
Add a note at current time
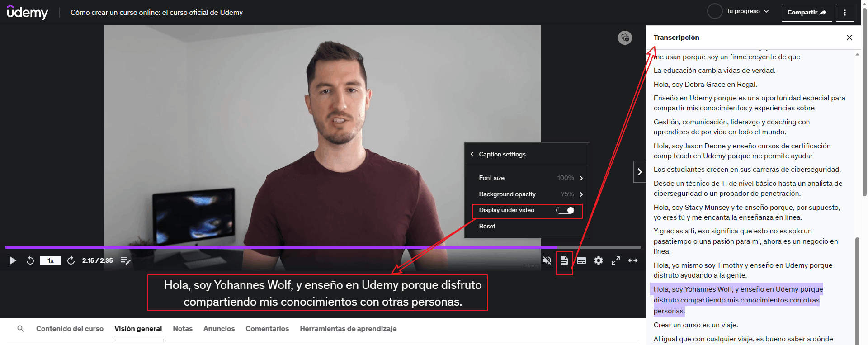click(126, 260)
